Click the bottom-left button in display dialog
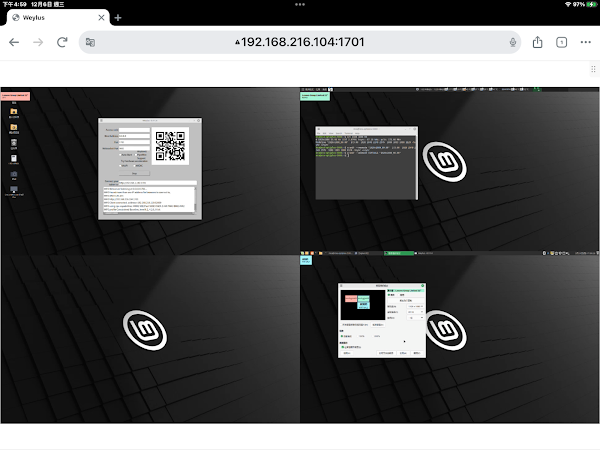The image size is (600, 450). (347, 353)
